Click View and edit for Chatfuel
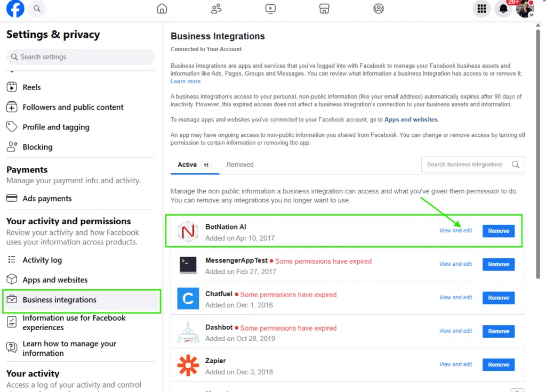 [455, 298]
